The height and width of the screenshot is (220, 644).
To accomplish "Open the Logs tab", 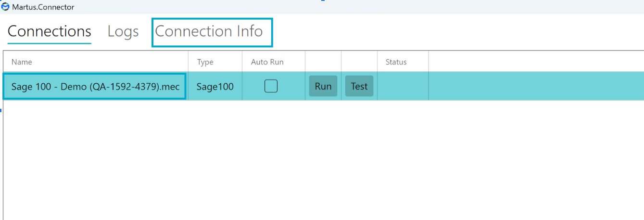I will click(123, 32).
